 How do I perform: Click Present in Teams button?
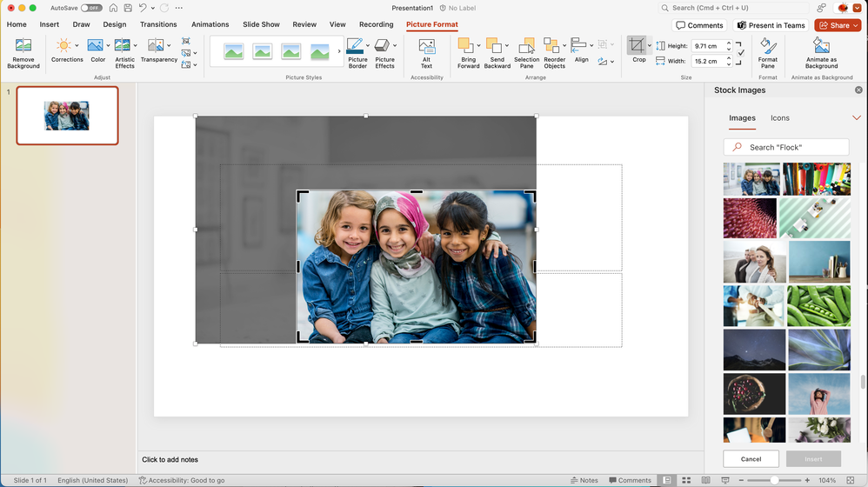pos(770,25)
